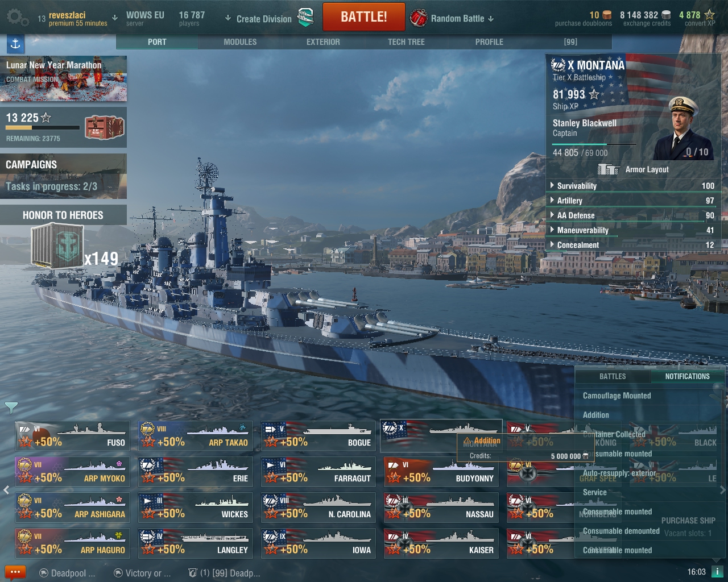Image resolution: width=728 pixels, height=582 pixels.
Task: Open the chat speech bubble icon
Action: [15, 572]
